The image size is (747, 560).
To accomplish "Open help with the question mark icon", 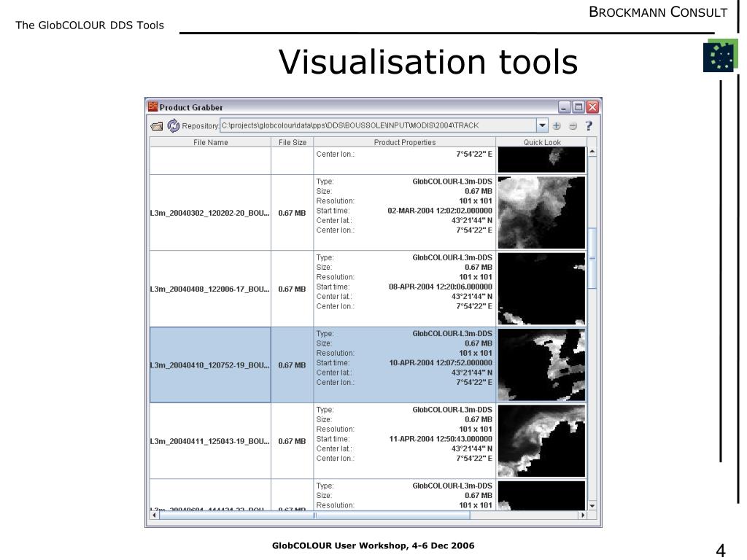I will 589,125.
